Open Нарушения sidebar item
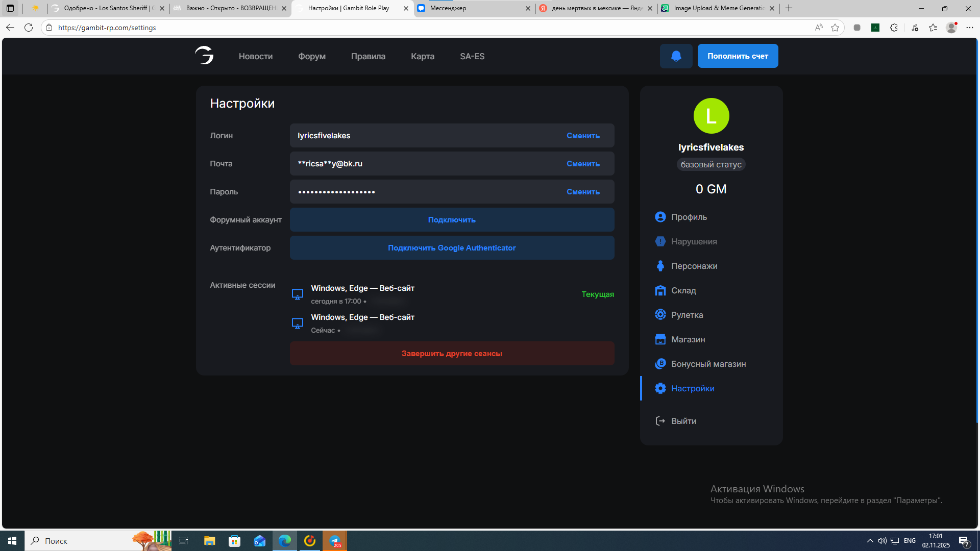 click(694, 241)
